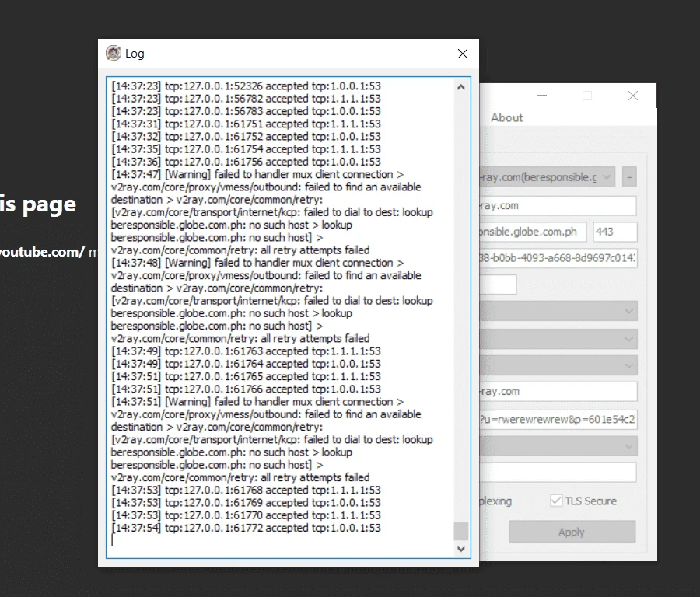
Task: Open the first gray dropdown below small field
Action: [558, 311]
